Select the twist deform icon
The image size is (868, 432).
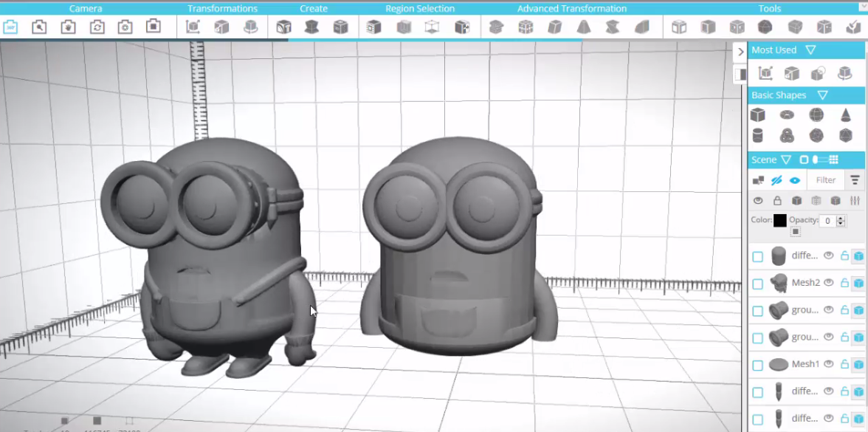pos(613,27)
